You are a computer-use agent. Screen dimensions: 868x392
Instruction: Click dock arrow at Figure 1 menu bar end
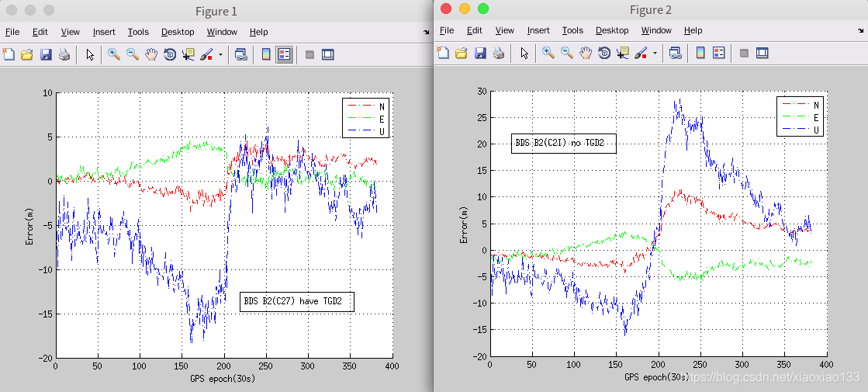tap(427, 32)
